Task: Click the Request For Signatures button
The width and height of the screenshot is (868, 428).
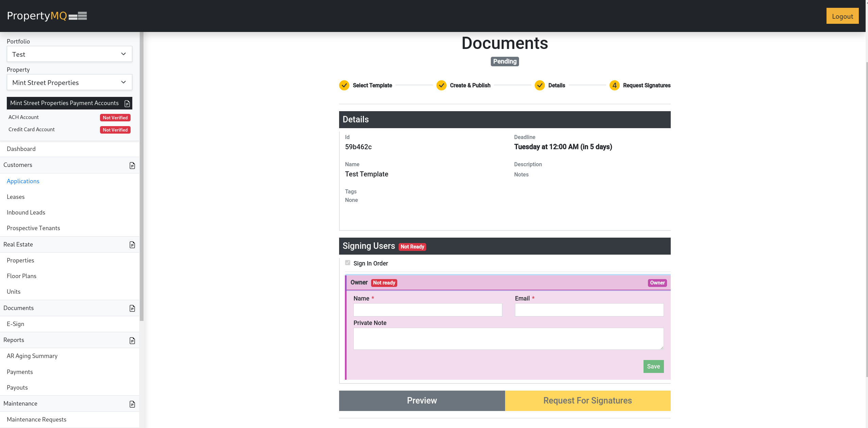Action: pos(587,400)
